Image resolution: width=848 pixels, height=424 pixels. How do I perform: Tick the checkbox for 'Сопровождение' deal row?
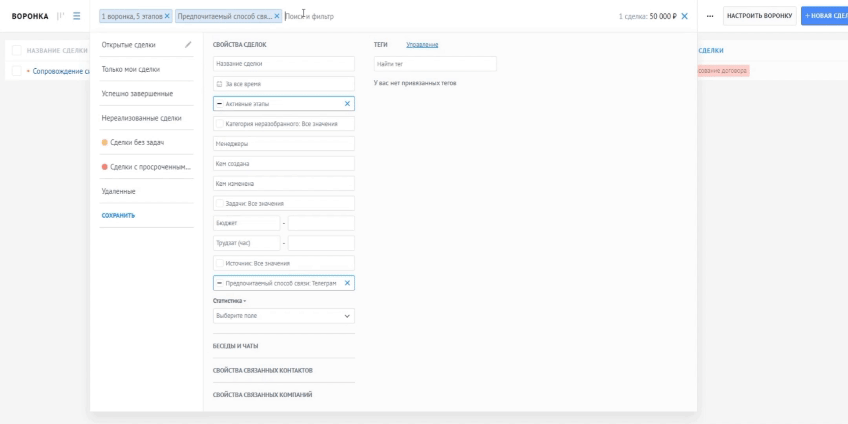pyautogui.click(x=17, y=71)
